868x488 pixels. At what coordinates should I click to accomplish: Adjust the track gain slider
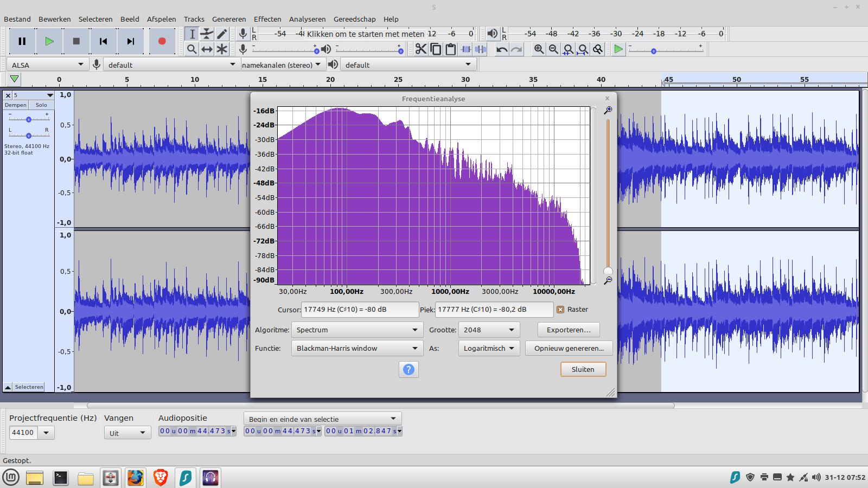(x=29, y=119)
